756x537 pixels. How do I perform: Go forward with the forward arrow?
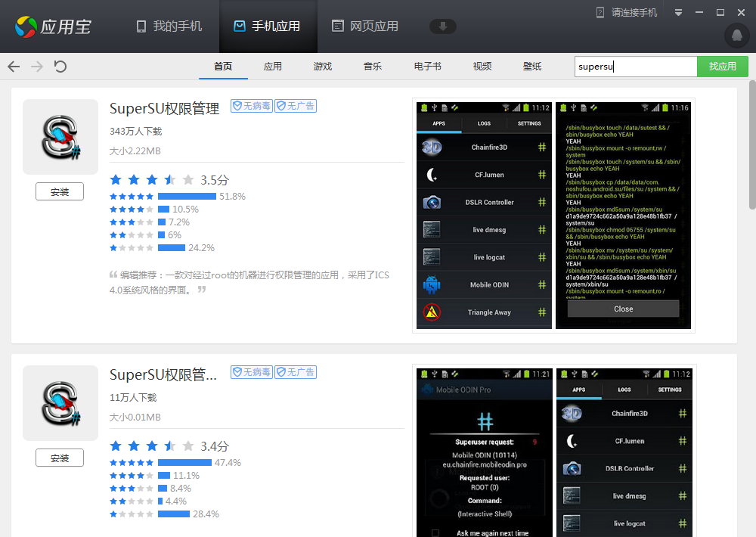point(36,66)
